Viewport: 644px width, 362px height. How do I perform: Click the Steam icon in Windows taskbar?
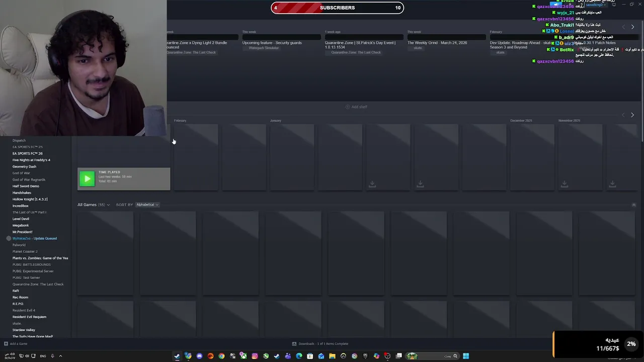click(177, 356)
